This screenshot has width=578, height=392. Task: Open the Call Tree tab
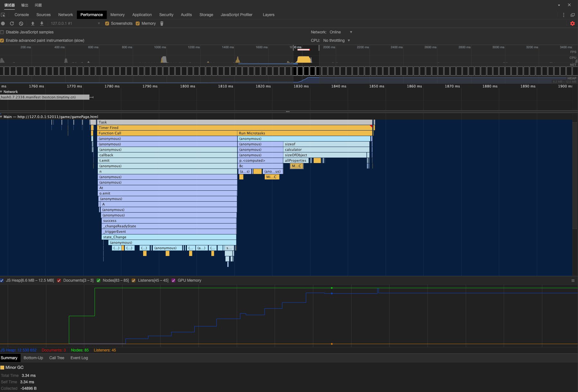(57, 358)
